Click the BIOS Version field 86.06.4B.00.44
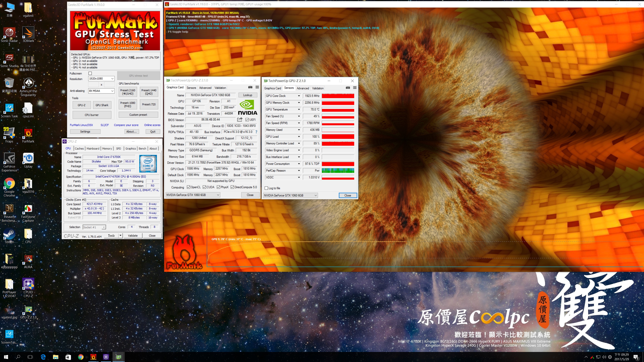This screenshot has height=362, width=644. (210, 120)
